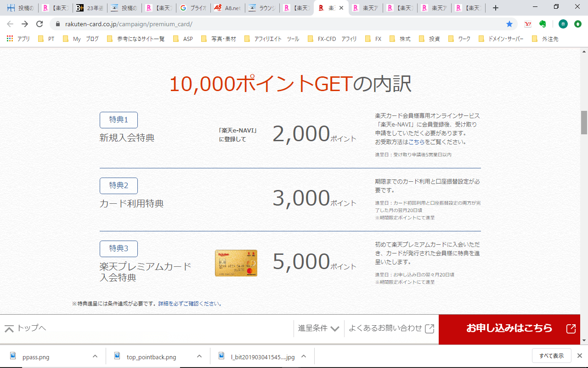Viewport: 588px width, 368px height.
Task: Open the ドメイン・サーバー bookmark folder
Action: 501,39
